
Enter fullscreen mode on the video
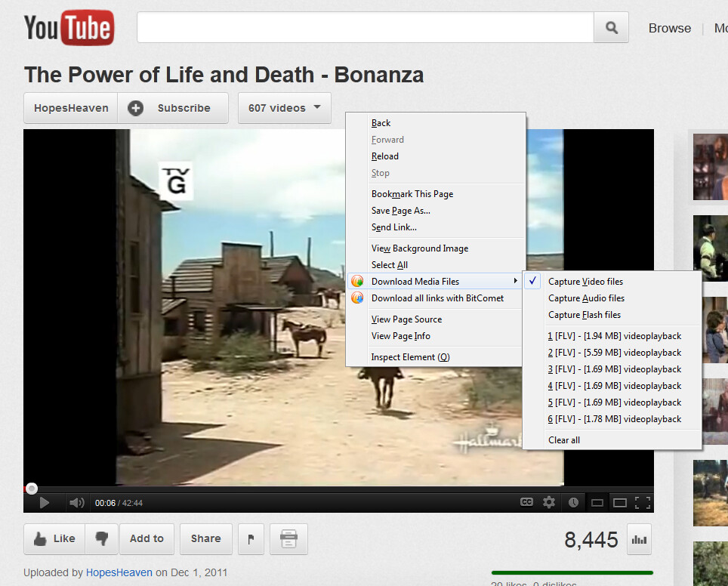(642, 502)
